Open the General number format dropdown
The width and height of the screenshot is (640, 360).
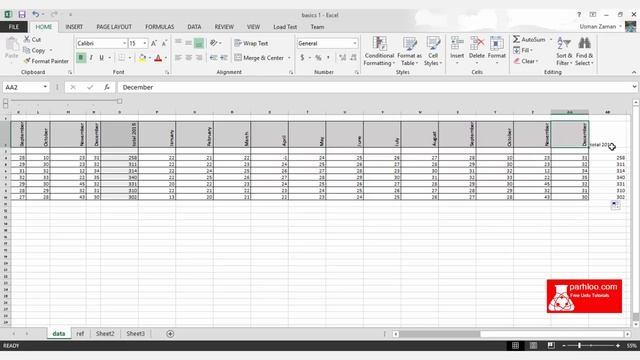click(354, 43)
